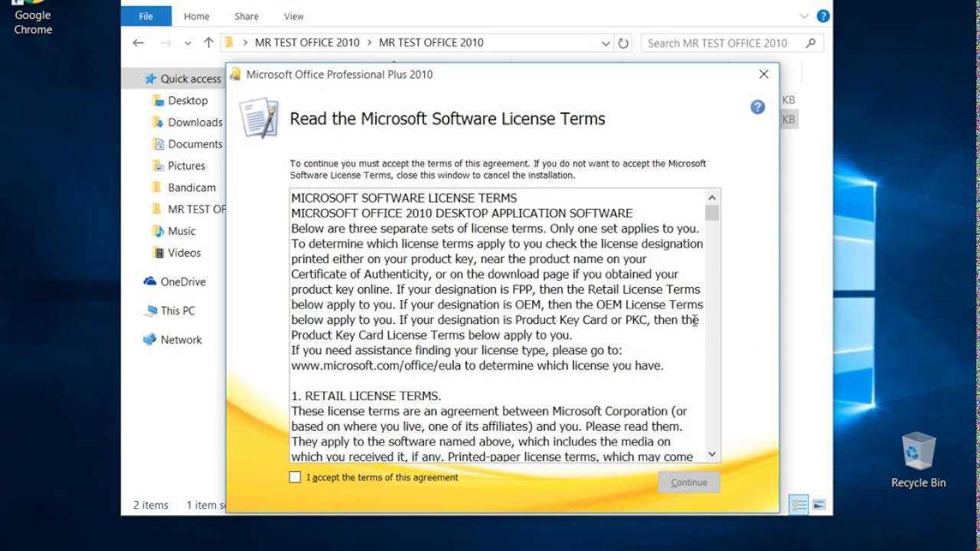The width and height of the screenshot is (980, 551).
Task: Select the Recycle Bin desktop icon
Action: click(x=918, y=460)
